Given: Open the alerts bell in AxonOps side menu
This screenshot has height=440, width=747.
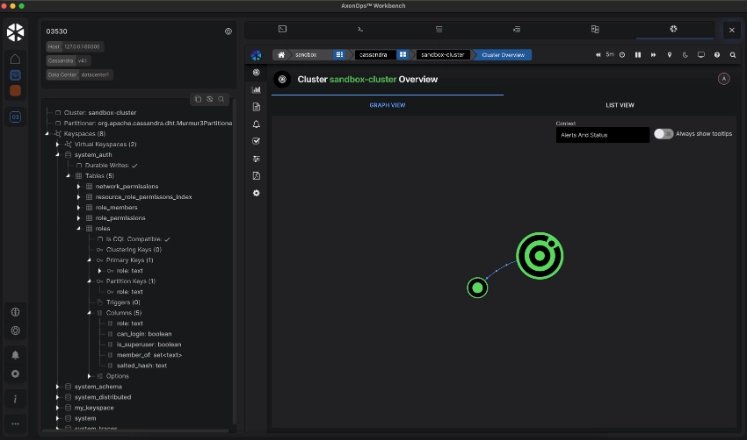Looking at the screenshot, I should [x=257, y=124].
